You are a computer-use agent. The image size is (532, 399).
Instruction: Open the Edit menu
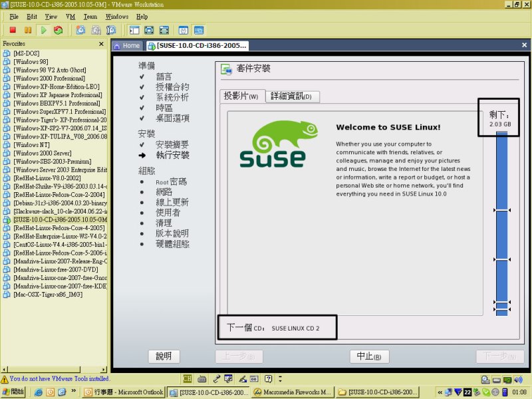click(32, 17)
